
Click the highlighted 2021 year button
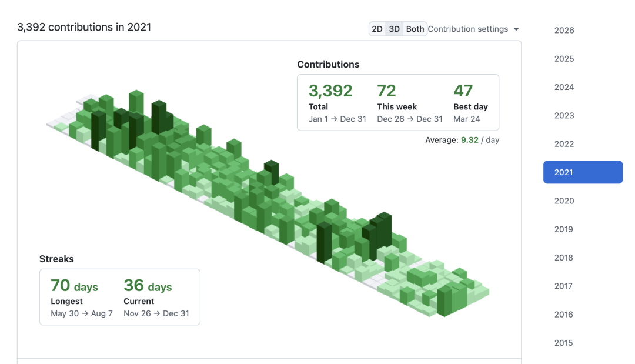tap(583, 172)
